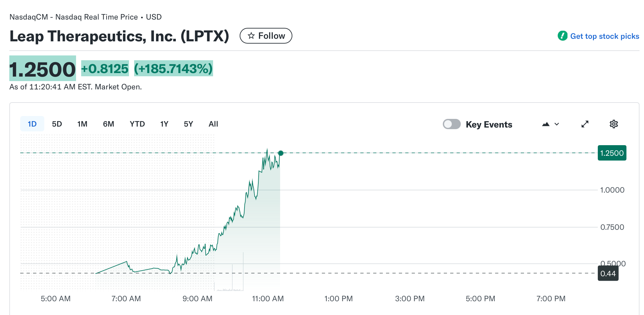Expand chart to full screen
Viewport: 644px width, 315px height.
point(585,124)
